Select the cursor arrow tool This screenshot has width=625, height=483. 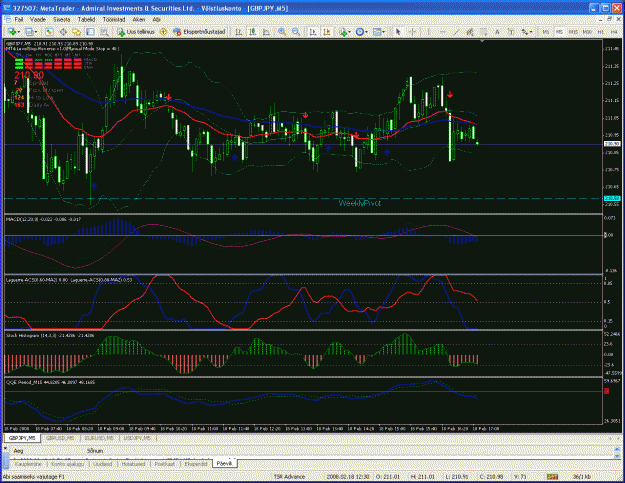click(397, 32)
